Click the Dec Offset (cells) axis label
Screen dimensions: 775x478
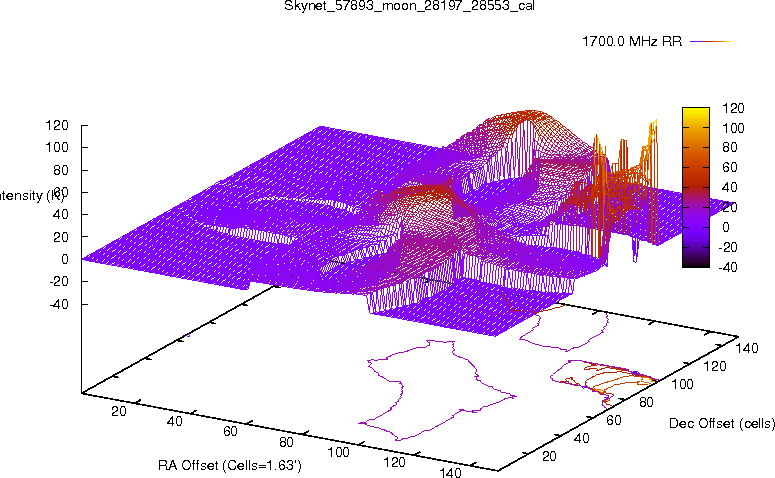(x=722, y=424)
